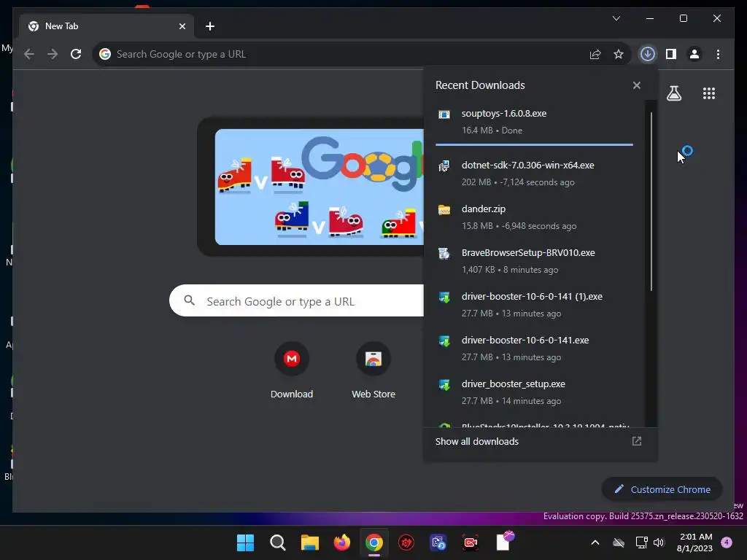Click driver_booster_setup.exe file icon

point(444,385)
